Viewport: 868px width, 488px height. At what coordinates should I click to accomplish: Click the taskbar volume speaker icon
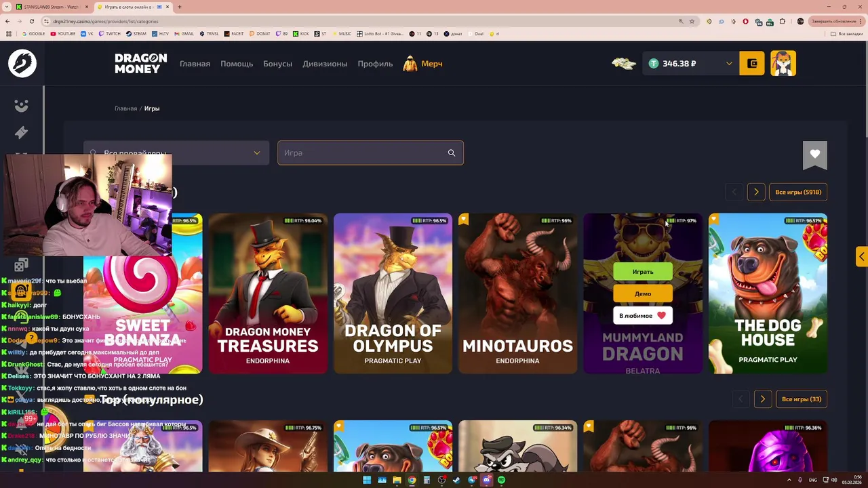[x=833, y=480]
